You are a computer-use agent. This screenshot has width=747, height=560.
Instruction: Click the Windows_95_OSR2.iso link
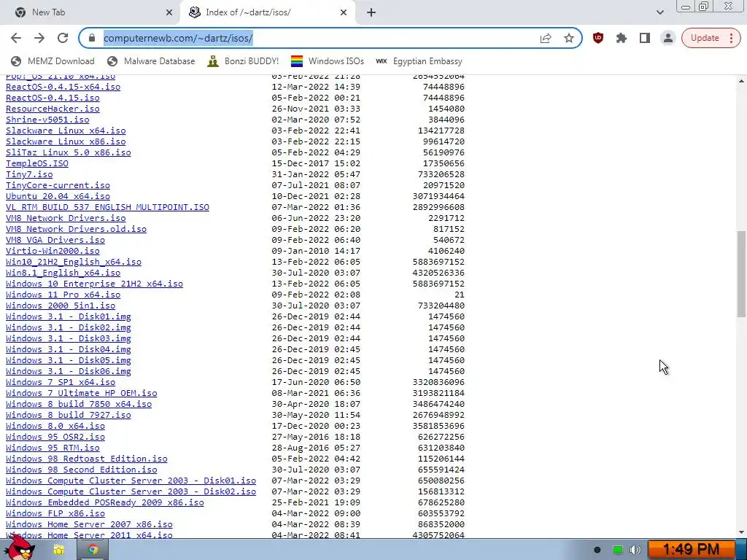(x=55, y=437)
